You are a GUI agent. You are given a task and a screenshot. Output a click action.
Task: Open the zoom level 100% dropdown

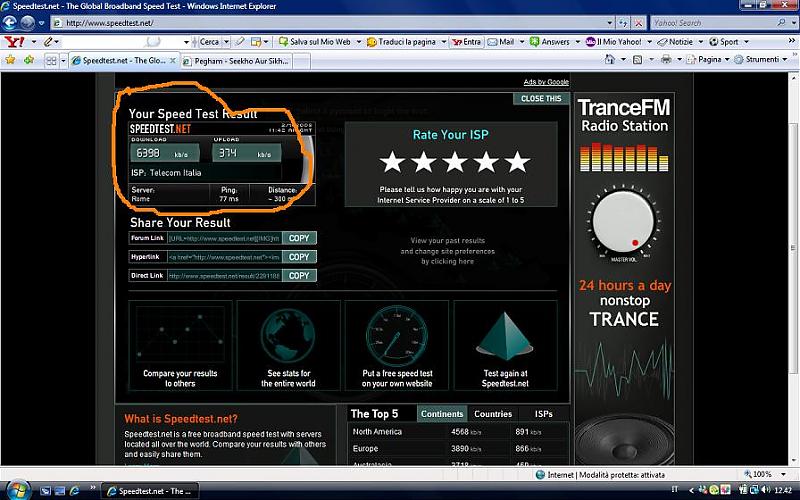click(784, 474)
